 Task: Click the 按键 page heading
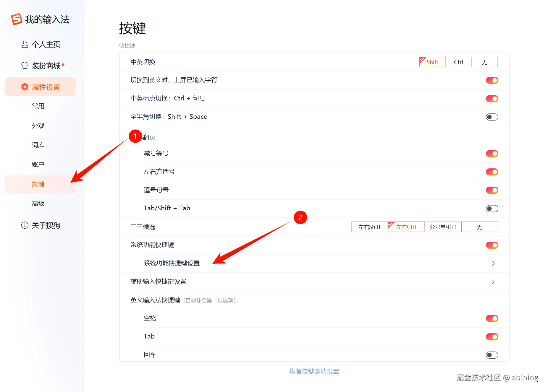pos(132,28)
